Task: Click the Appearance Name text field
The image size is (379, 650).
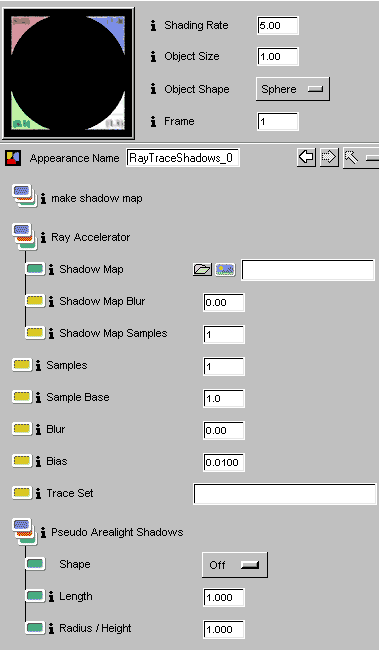Action: click(183, 158)
